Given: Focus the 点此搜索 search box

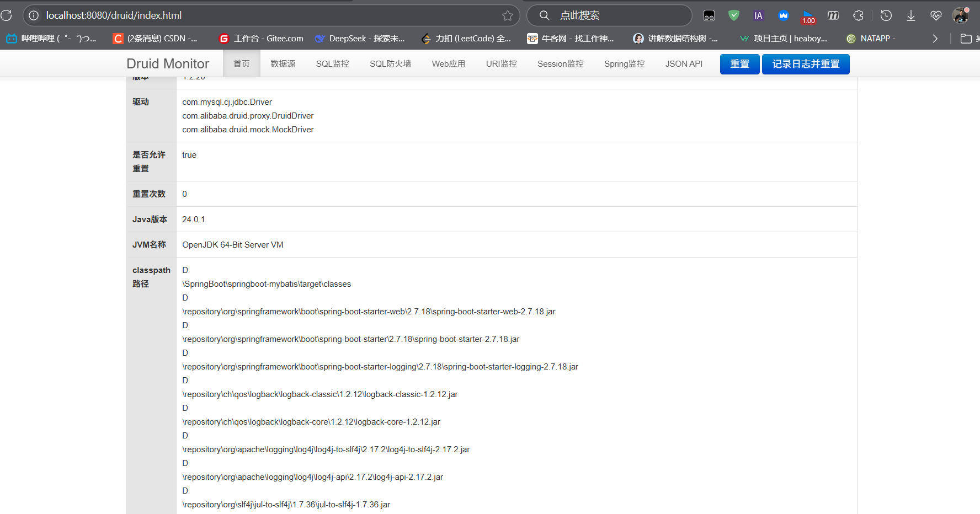Looking at the screenshot, I should tap(609, 15).
